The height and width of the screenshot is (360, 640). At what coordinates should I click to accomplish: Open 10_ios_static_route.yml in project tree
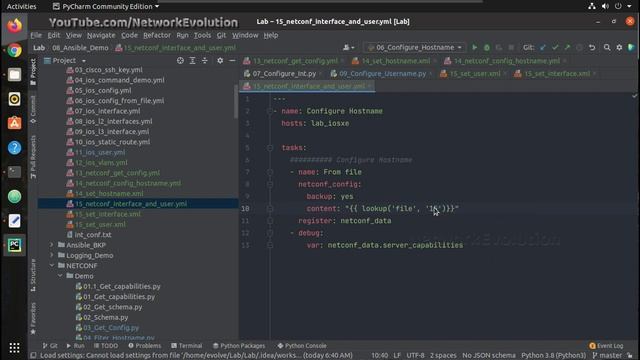(x=112, y=142)
